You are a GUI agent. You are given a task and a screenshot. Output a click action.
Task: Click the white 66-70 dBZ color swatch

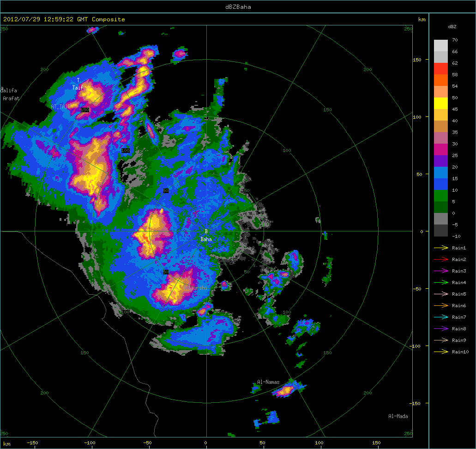coord(440,45)
